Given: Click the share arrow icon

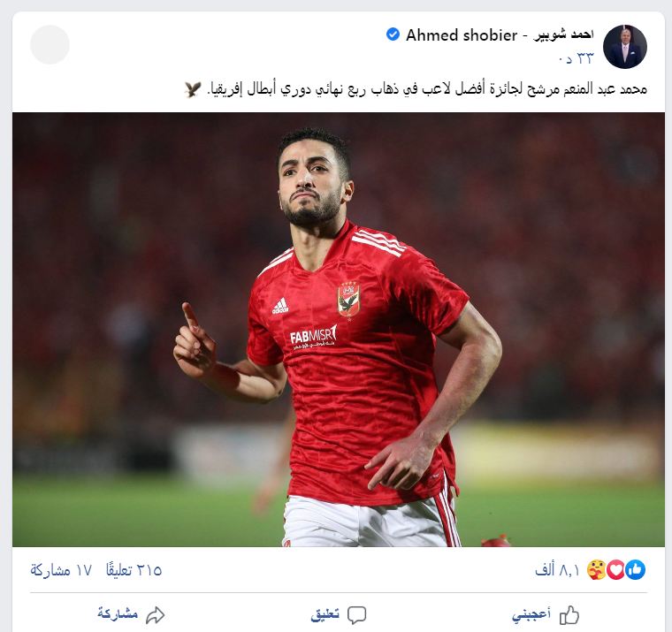Looking at the screenshot, I should tap(155, 615).
